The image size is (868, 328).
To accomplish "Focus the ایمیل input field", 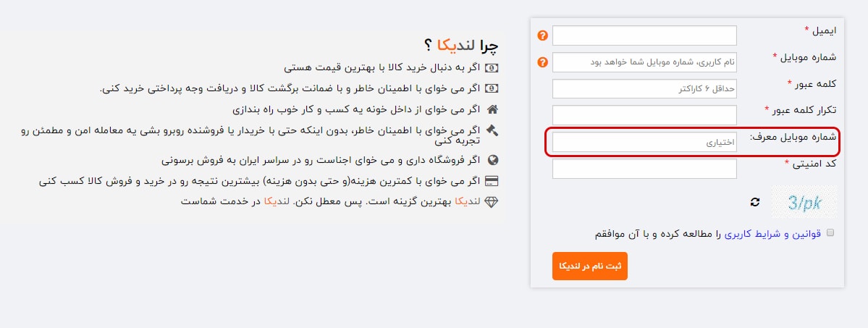I will tap(644, 35).
